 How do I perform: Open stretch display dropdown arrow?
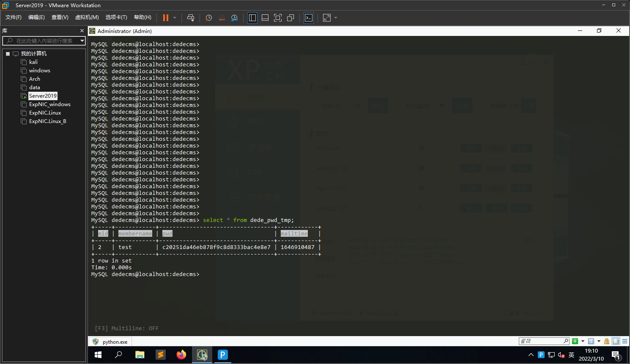click(x=336, y=18)
